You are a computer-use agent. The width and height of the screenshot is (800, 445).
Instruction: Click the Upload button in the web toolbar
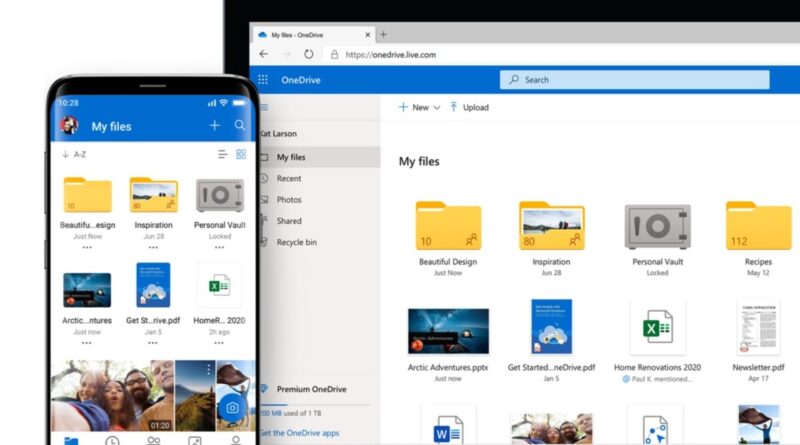tap(469, 107)
